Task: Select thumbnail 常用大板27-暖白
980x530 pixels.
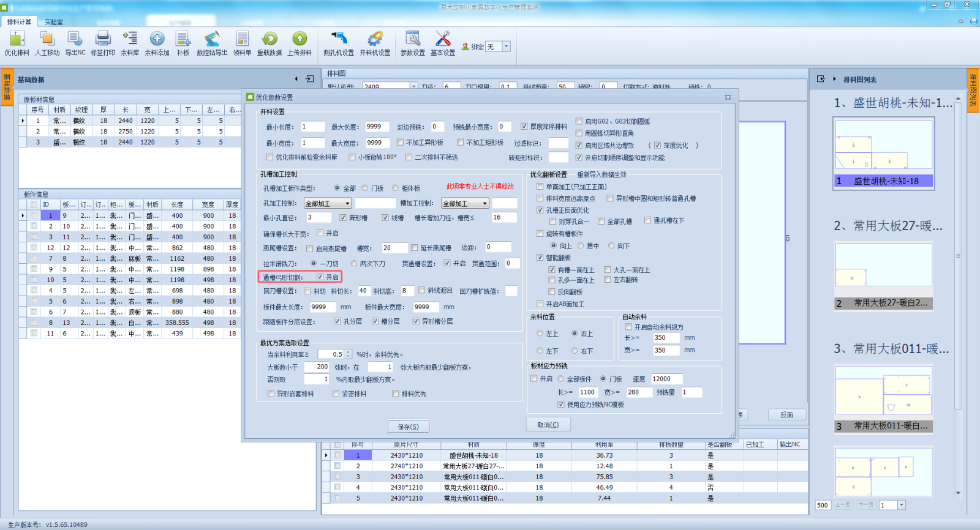Action: pos(884,275)
